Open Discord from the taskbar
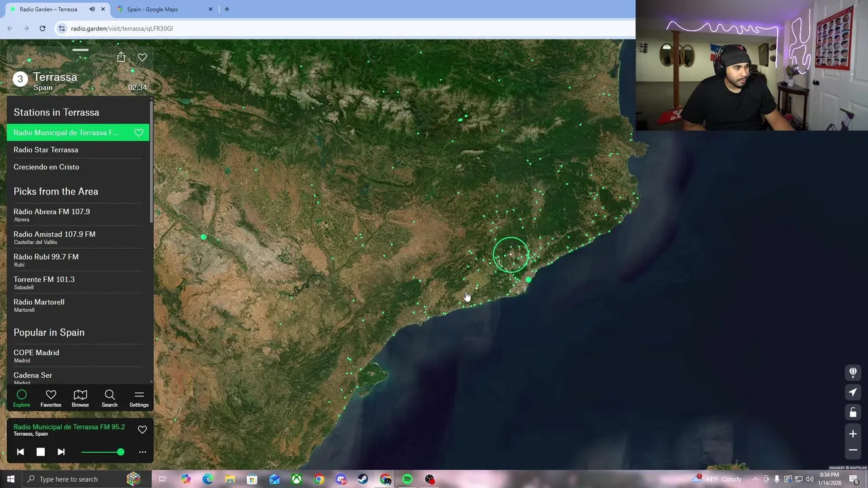 [341, 479]
